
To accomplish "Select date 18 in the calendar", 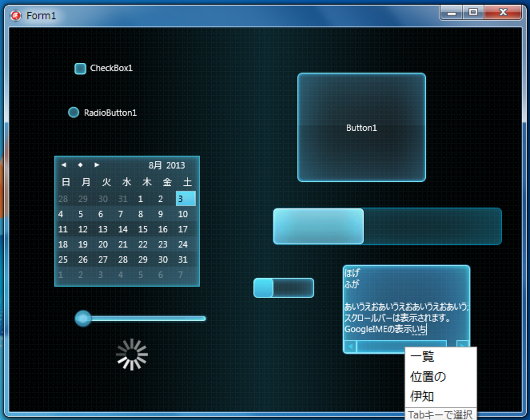I will click(63, 244).
